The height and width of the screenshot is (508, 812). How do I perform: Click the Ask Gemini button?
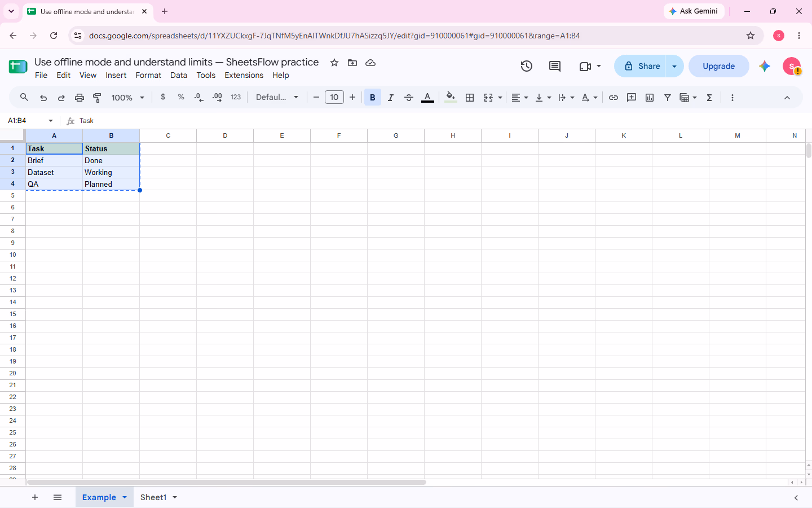click(694, 11)
